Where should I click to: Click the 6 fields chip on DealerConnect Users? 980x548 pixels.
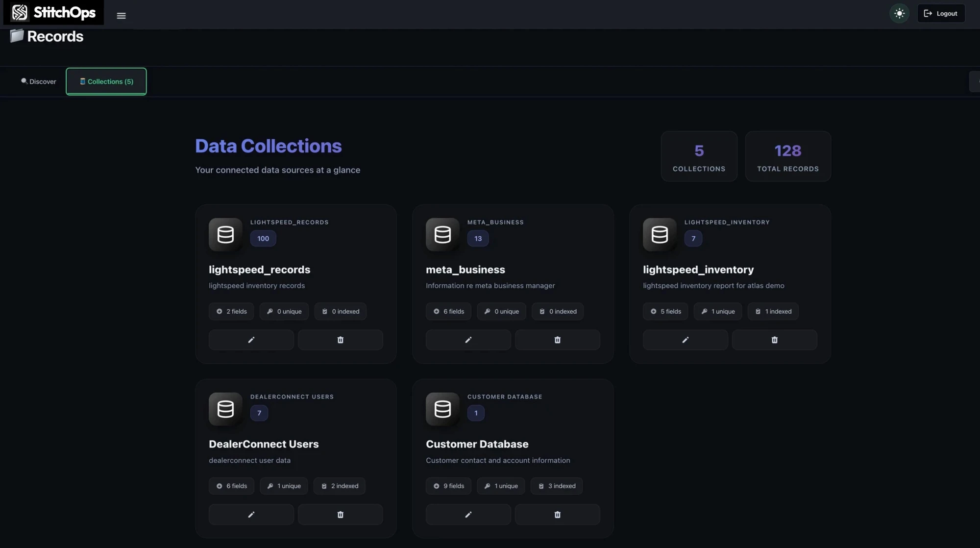pos(231,486)
